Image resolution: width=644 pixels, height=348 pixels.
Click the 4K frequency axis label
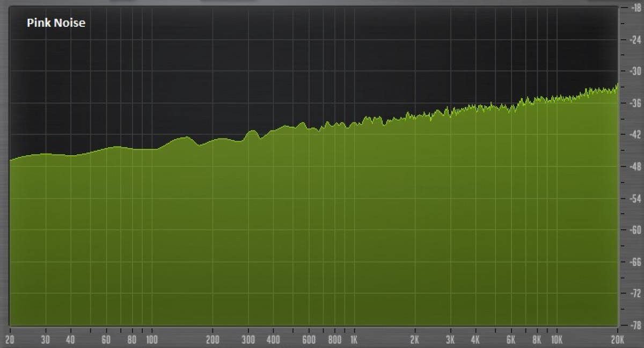475,339
